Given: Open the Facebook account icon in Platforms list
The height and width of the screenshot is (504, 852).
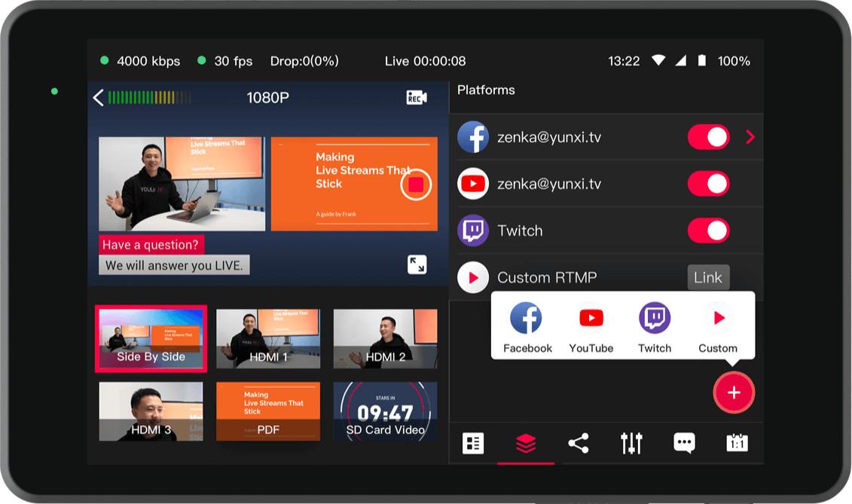Looking at the screenshot, I should coord(473,137).
